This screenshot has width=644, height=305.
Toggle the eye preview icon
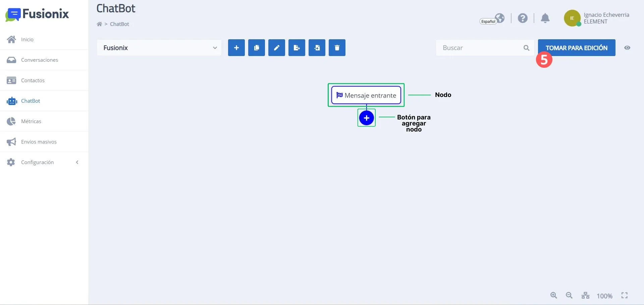coord(627,48)
